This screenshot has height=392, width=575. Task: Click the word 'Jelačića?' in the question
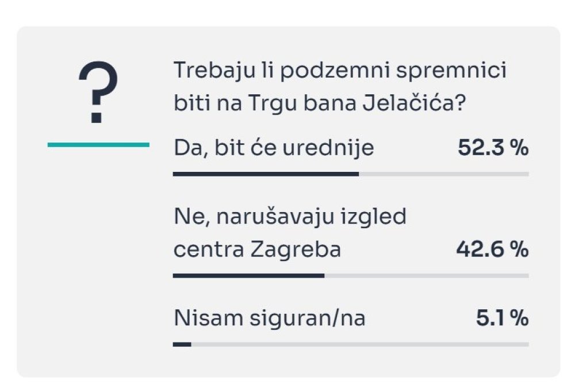pyautogui.click(x=414, y=103)
